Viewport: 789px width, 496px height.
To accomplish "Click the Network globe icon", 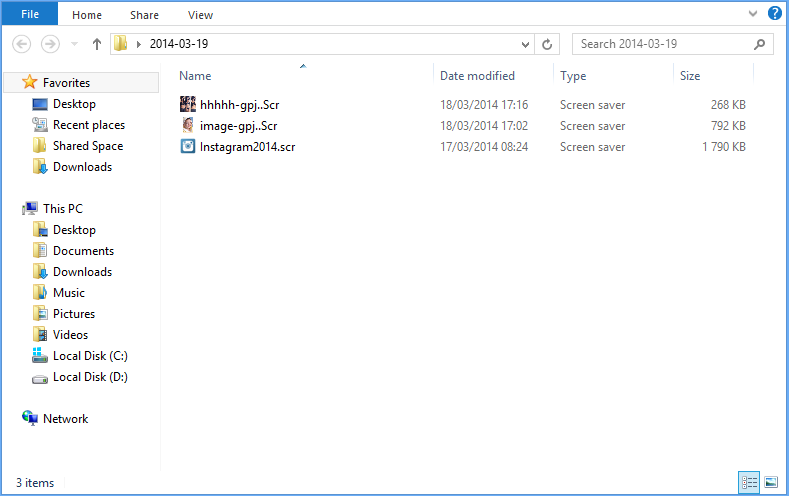I will (30, 418).
